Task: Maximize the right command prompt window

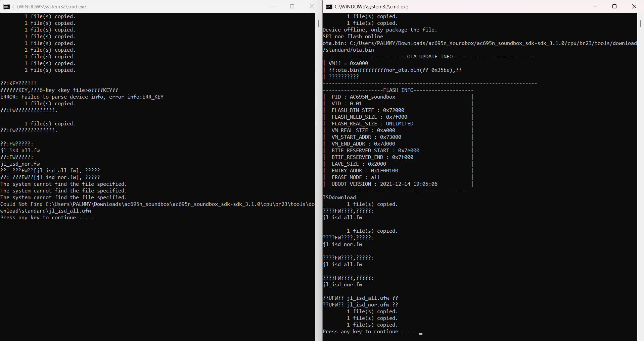Action: point(614,6)
